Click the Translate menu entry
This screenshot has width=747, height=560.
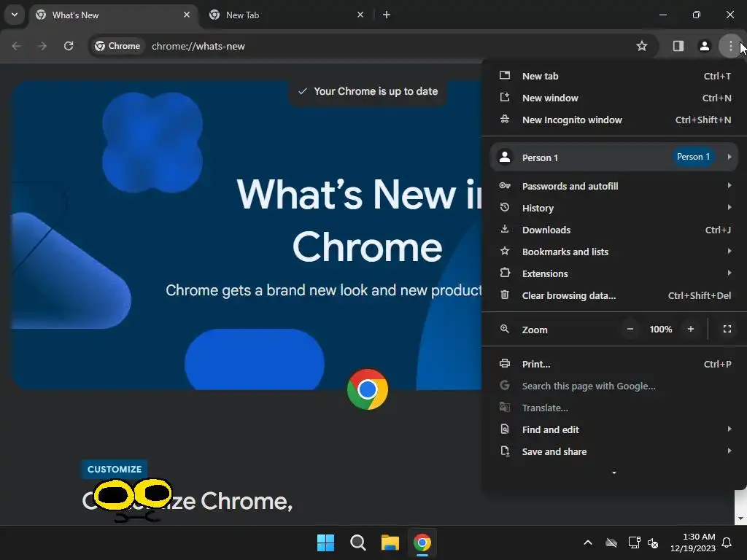coord(614,408)
